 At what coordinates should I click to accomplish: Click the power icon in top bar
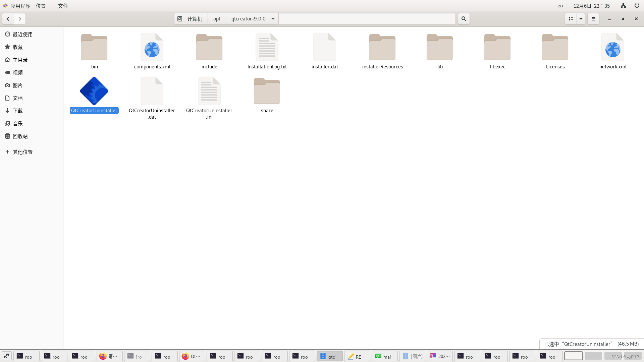636,6
